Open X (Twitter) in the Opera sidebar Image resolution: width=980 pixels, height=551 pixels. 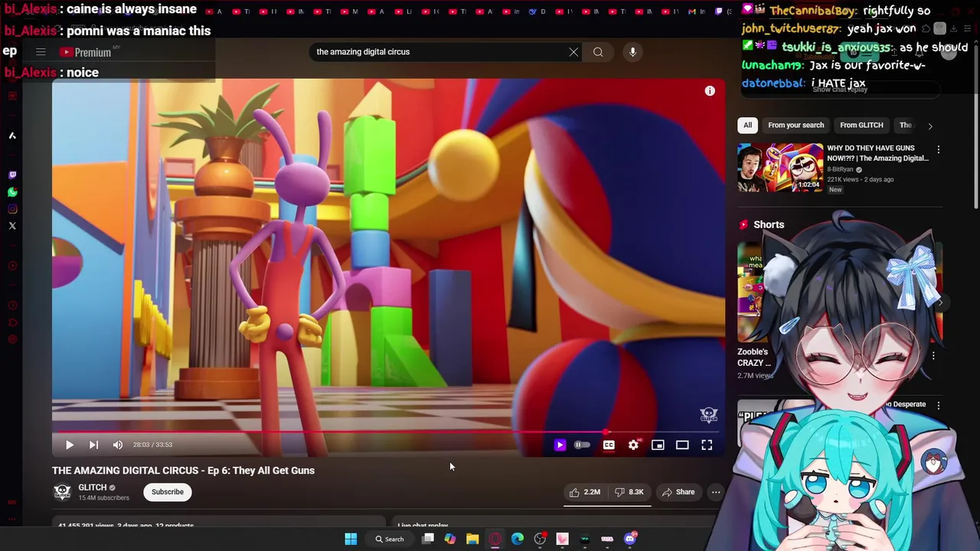point(12,226)
